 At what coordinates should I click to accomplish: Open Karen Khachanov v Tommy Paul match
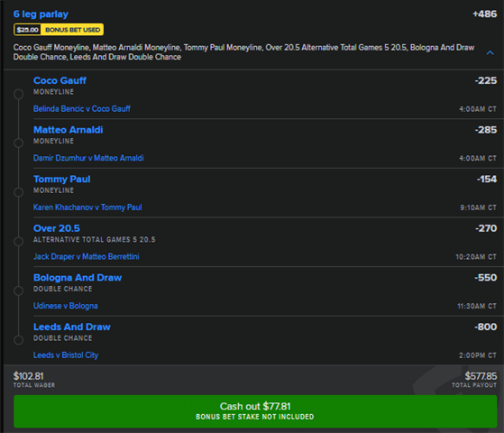(87, 207)
